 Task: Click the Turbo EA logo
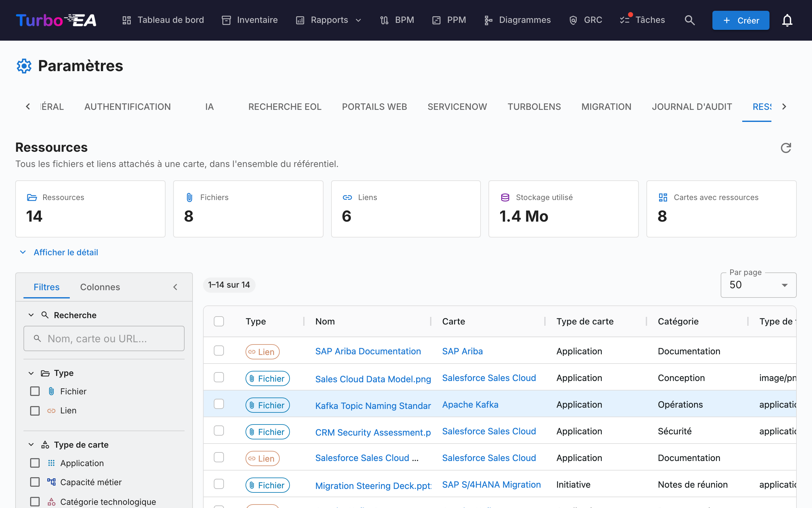pyautogui.click(x=56, y=20)
